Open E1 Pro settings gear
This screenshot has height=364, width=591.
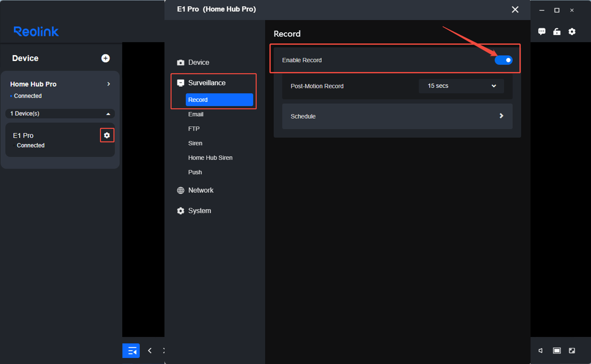107,135
